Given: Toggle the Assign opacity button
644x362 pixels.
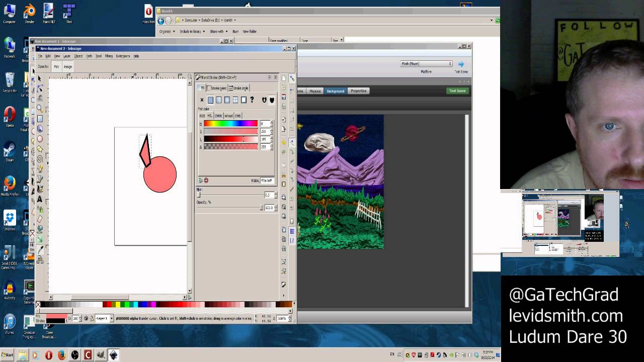Looking at the screenshot, I should tap(68, 66).
